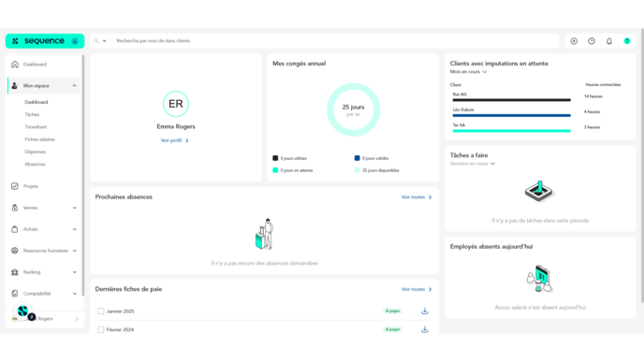
Task: Click the main page vertical scrollbar
Action: point(642,167)
